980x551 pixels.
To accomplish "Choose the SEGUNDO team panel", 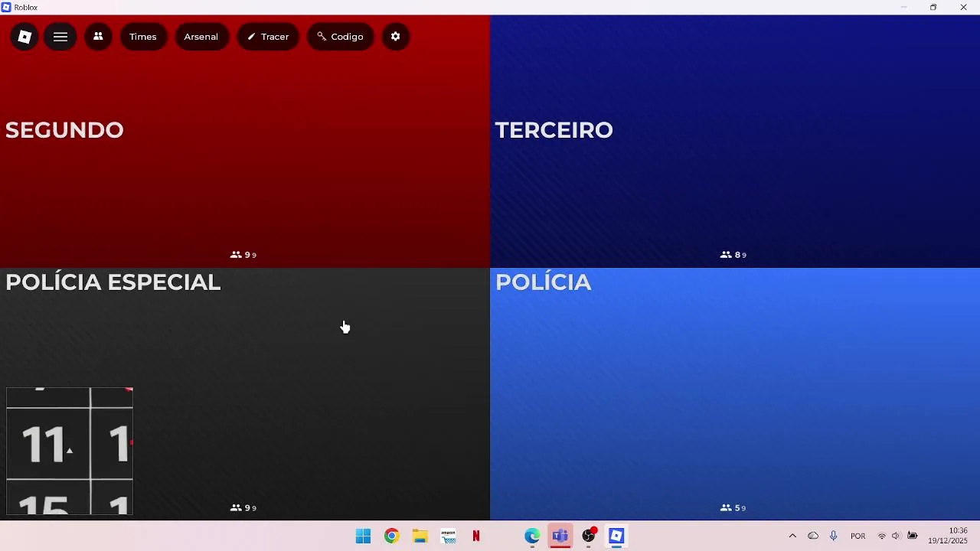I will point(245,142).
